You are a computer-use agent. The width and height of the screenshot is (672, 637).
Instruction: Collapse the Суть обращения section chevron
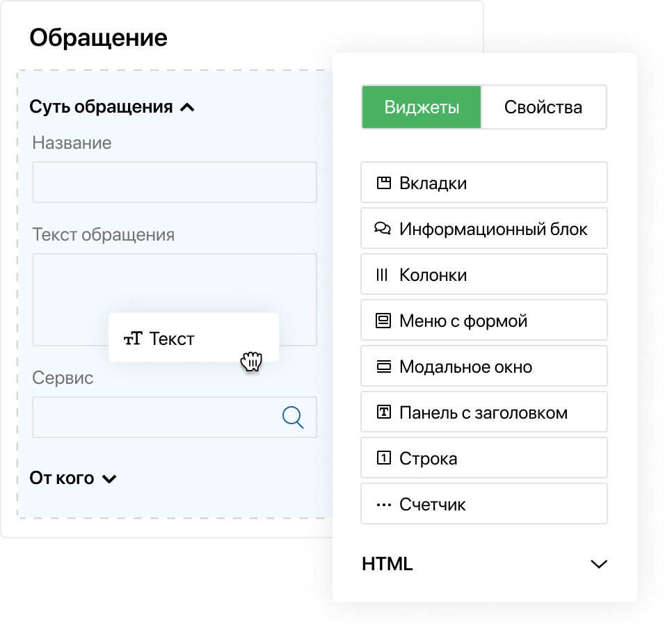tap(187, 107)
